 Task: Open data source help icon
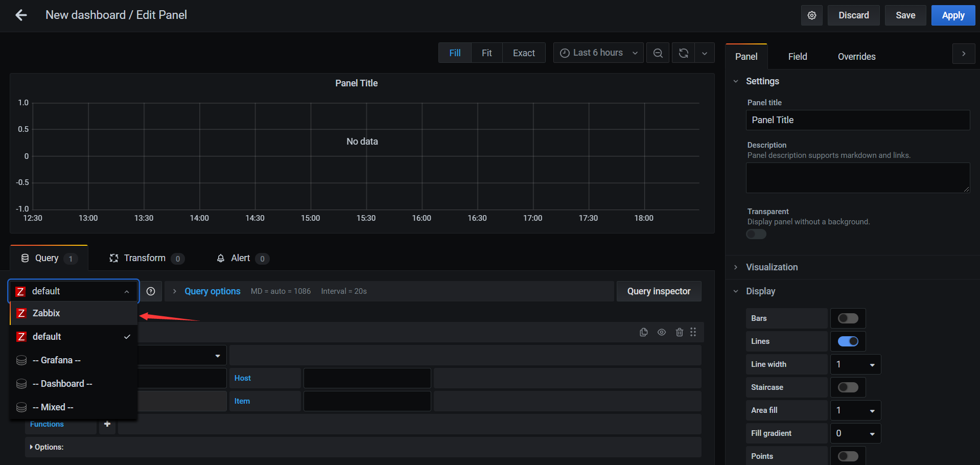tap(151, 291)
